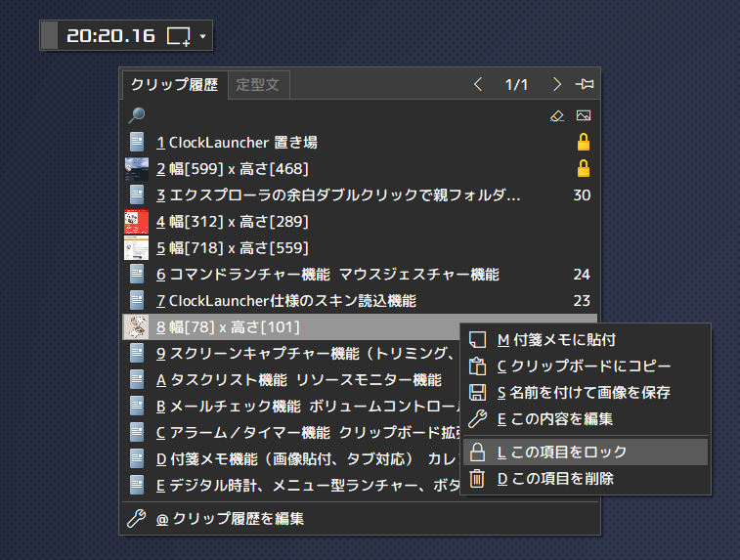This screenshot has width=740, height=560.
Task: Select item D 付箋メモ機能
Action: click(291, 459)
